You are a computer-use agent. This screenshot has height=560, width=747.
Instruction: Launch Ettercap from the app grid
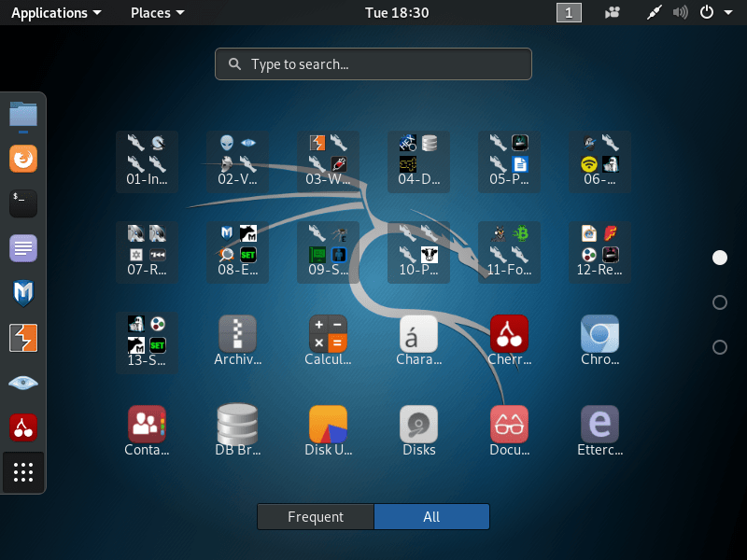pos(599,431)
